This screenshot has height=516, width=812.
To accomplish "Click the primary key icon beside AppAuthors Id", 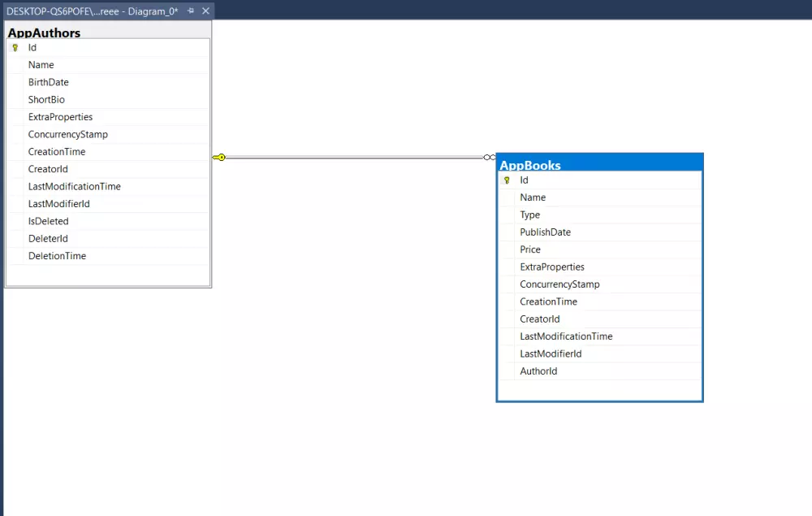I will coord(15,47).
